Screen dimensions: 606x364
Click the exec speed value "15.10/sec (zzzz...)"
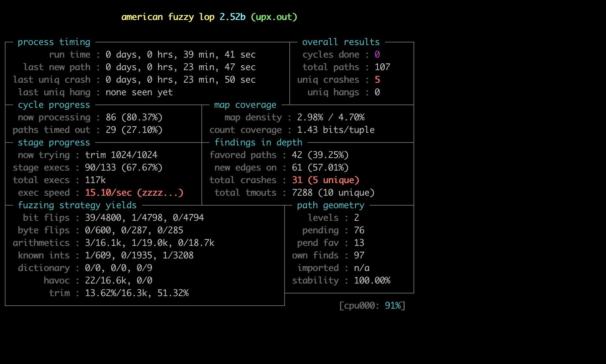coord(134,193)
